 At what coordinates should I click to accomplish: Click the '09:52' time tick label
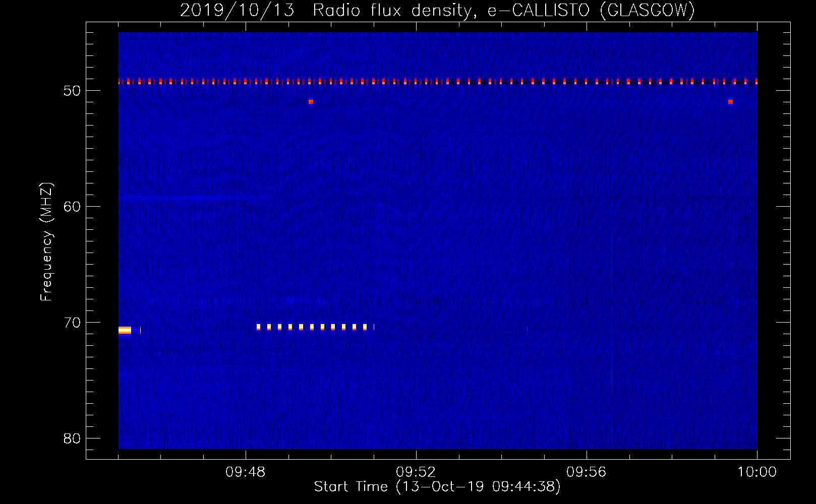tap(416, 472)
